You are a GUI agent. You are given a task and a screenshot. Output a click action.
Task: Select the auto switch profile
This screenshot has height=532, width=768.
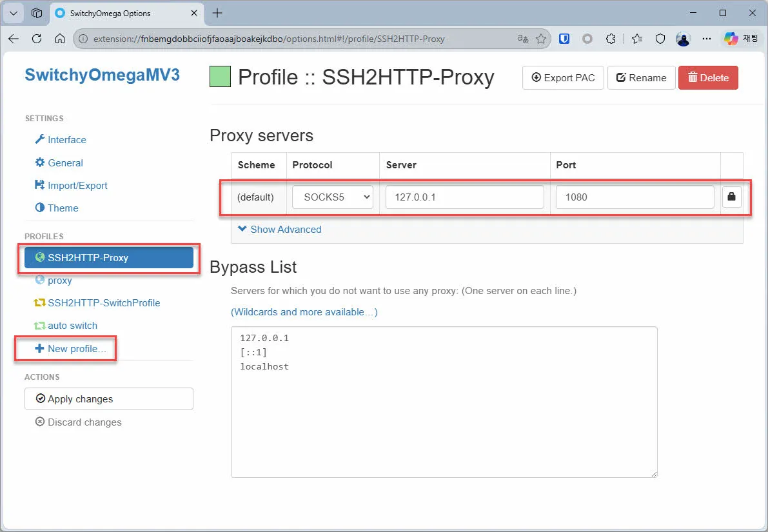[x=66, y=325]
